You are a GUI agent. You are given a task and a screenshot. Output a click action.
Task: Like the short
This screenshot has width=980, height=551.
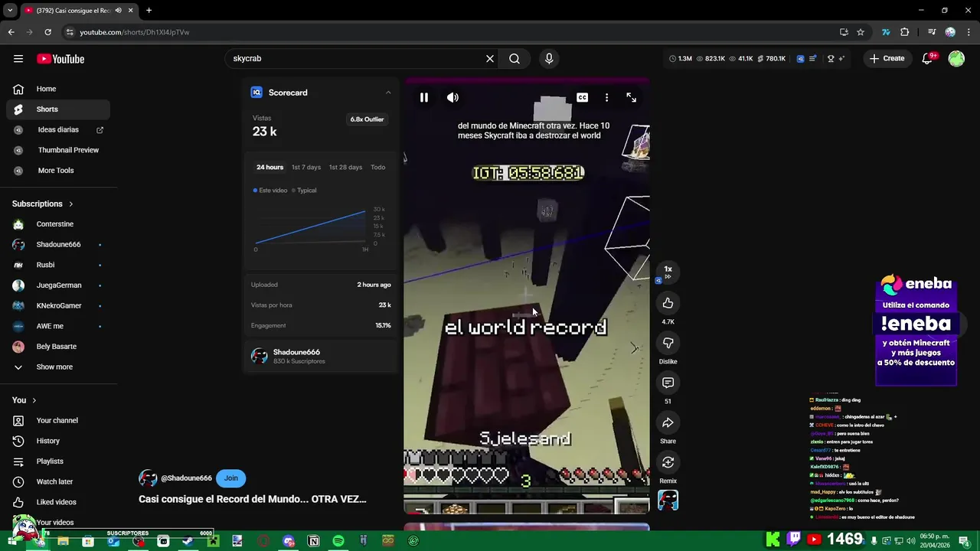(x=668, y=303)
